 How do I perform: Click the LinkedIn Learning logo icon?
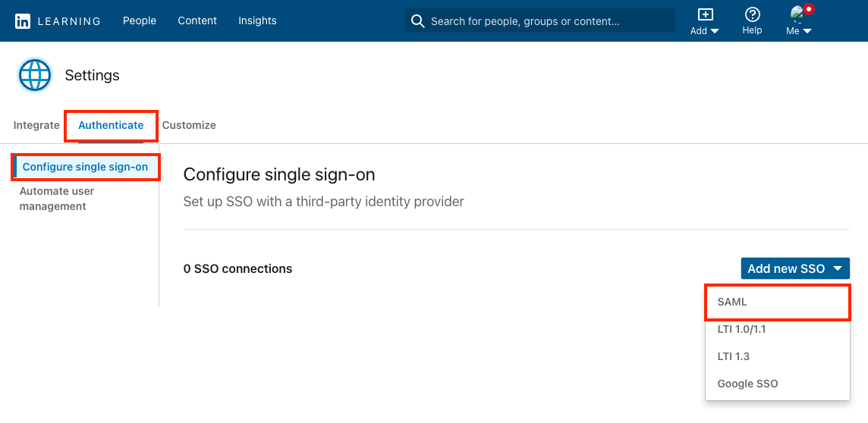[23, 21]
